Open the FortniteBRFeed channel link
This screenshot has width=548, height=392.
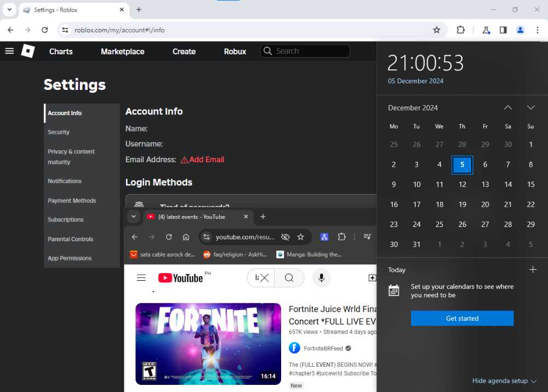(x=323, y=349)
